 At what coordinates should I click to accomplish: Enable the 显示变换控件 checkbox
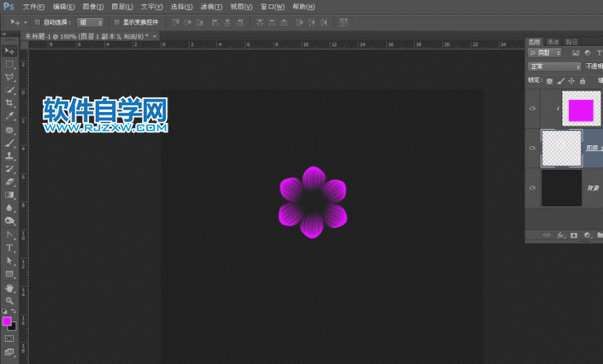click(116, 21)
